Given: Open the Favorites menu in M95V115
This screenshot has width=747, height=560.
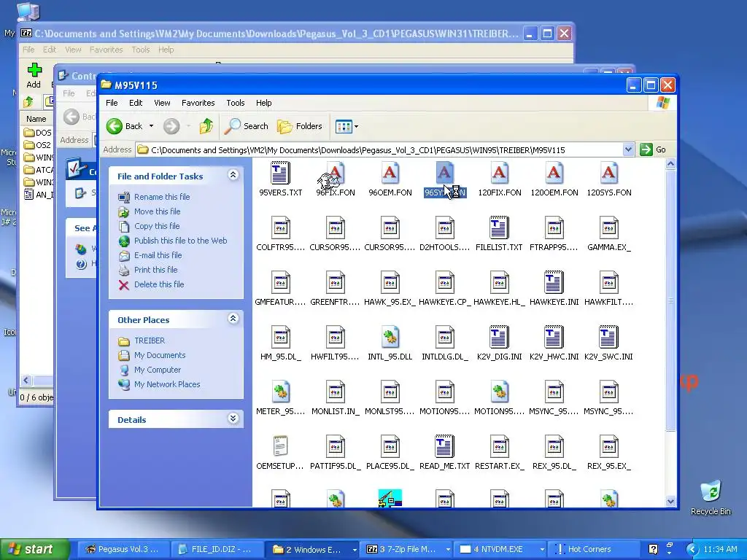Looking at the screenshot, I should tap(198, 103).
